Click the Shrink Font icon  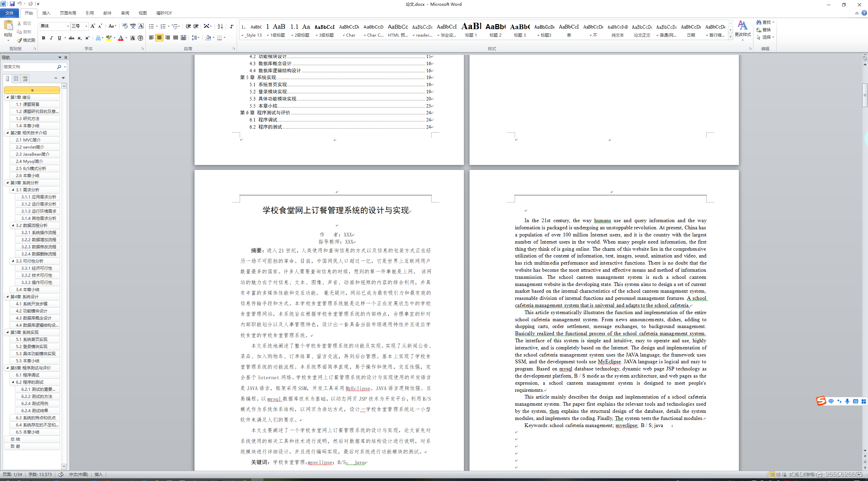tap(100, 26)
